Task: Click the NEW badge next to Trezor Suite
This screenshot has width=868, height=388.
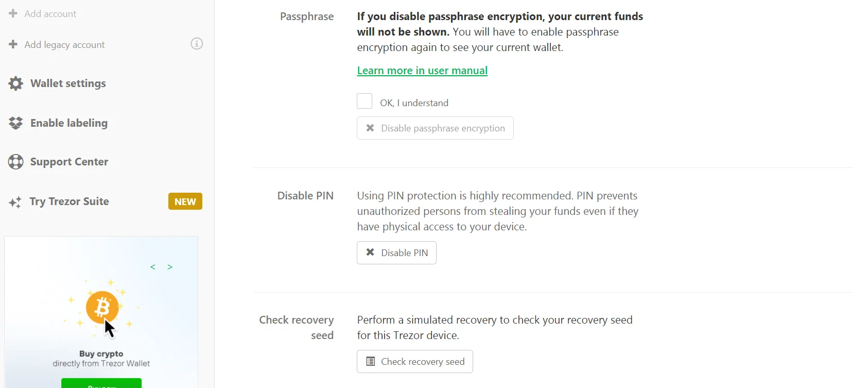Action: [185, 201]
